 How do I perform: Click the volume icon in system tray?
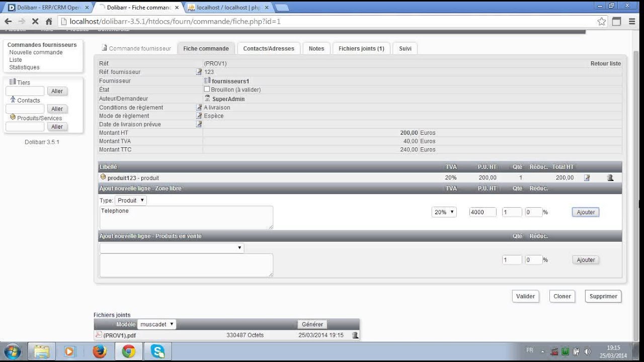(587, 351)
